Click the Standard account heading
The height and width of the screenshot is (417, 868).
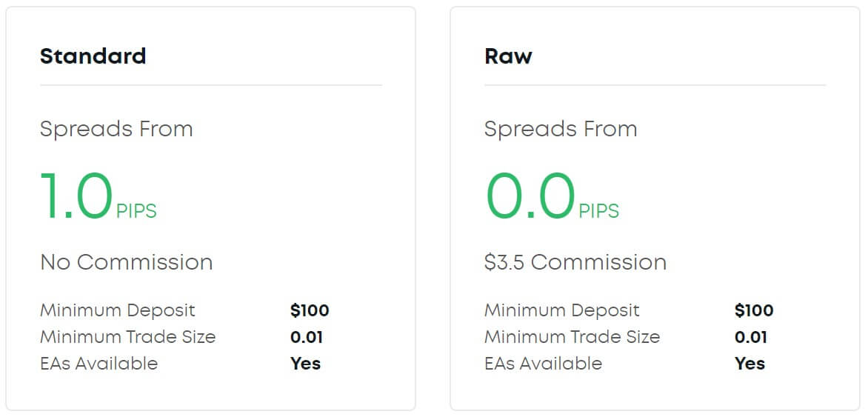[x=93, y=56]
